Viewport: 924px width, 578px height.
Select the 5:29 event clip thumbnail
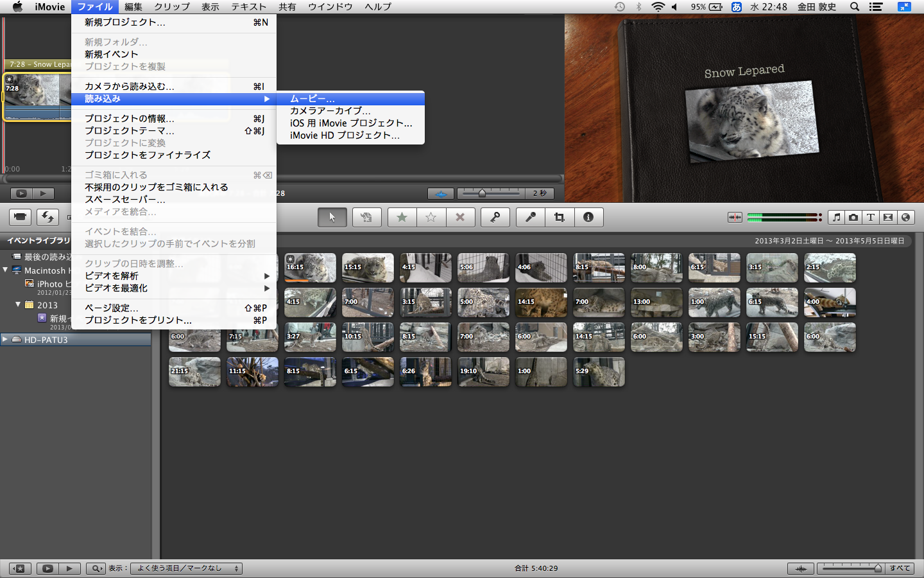(599, 372)
